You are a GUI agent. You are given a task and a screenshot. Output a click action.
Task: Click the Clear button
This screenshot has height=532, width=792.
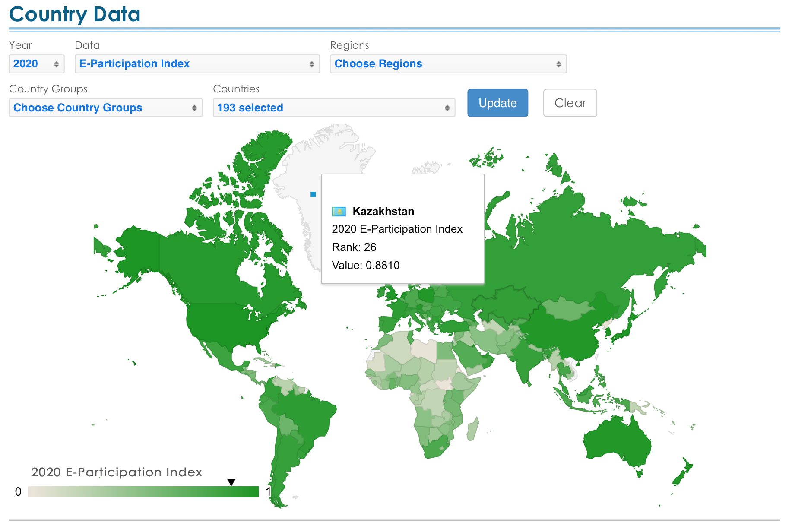pos(570,103)
